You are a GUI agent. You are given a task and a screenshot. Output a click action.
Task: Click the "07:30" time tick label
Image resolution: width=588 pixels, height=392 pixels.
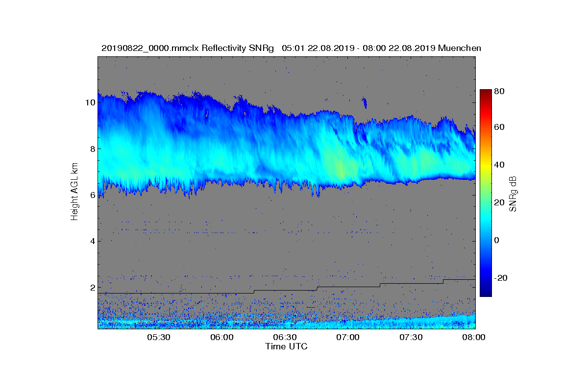(412, 337)
